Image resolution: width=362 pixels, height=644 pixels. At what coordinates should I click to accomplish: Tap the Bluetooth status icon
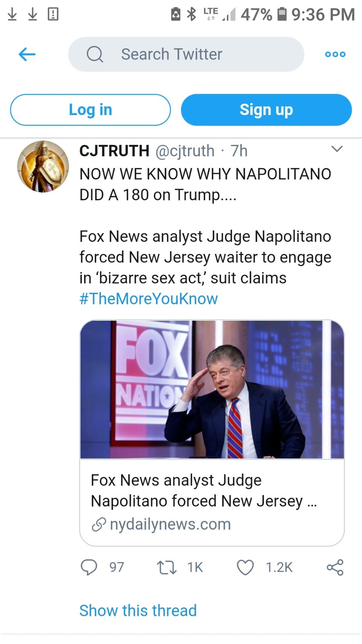(x=192, y=14)
